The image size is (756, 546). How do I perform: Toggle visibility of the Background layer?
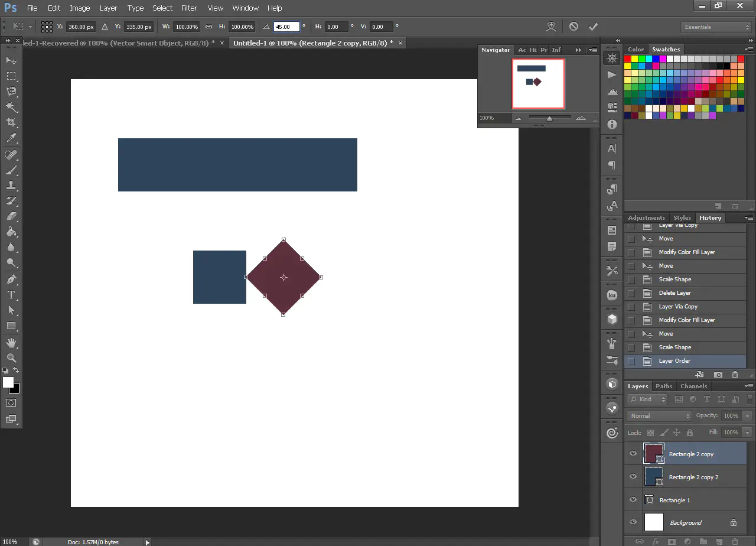coord(633,522)
